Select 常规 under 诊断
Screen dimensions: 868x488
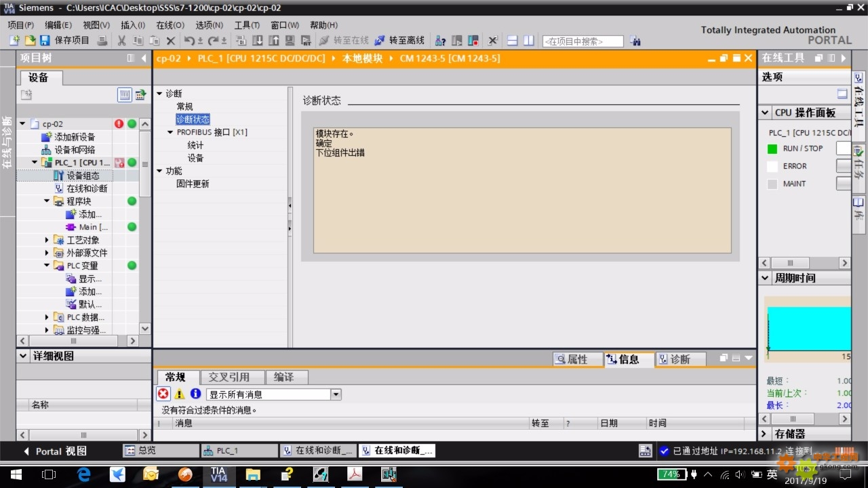coord(184,106)
